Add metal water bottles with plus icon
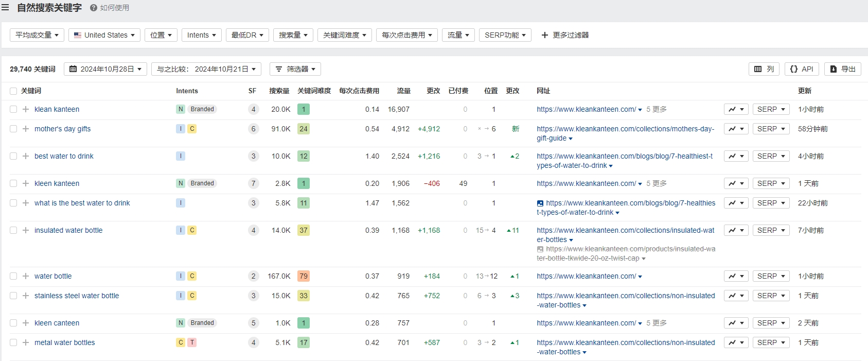This screenshot has width=868, height=361. click(x=26, y=342)
